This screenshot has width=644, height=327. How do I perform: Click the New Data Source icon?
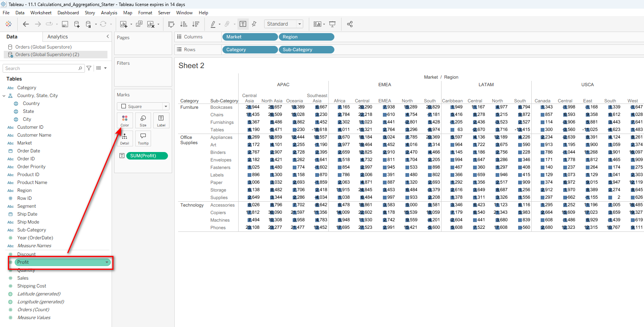[x=77, y=24]
